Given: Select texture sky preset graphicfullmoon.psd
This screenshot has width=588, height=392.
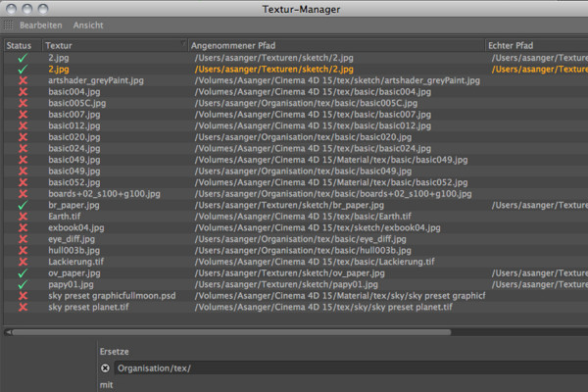Looking at the screenshot, I should click(112, 296).
